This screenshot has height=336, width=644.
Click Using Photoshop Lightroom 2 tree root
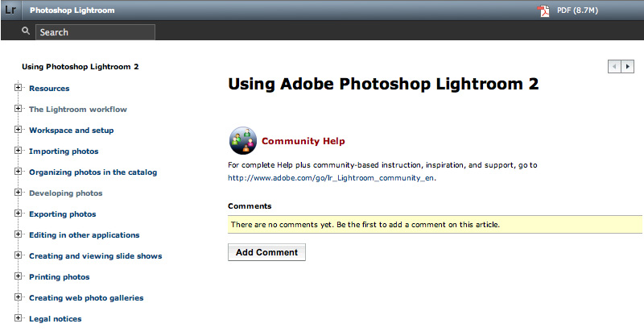coord(80,67)
